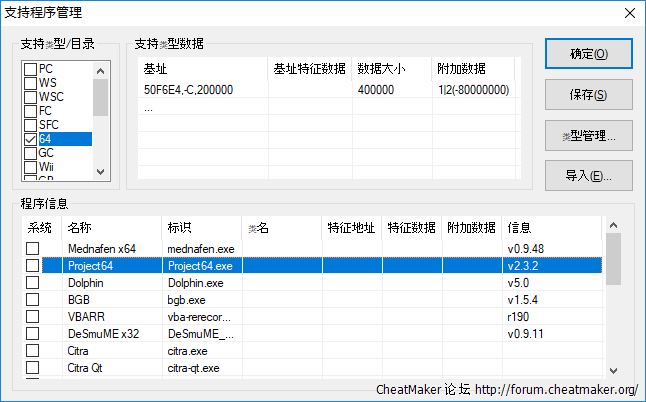The height and width of the screenshot is (402, 646).
Task: Check the GC type checkbox
Action: point(31,153)
